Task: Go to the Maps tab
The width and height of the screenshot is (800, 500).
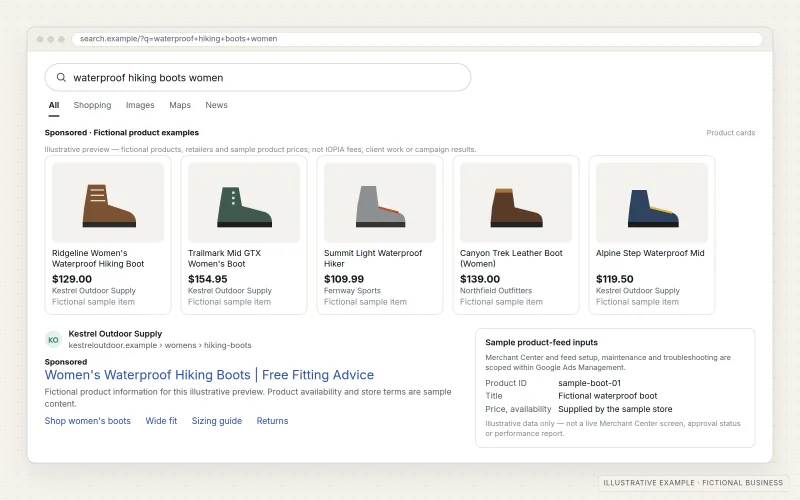Action: tap(180, 105)
